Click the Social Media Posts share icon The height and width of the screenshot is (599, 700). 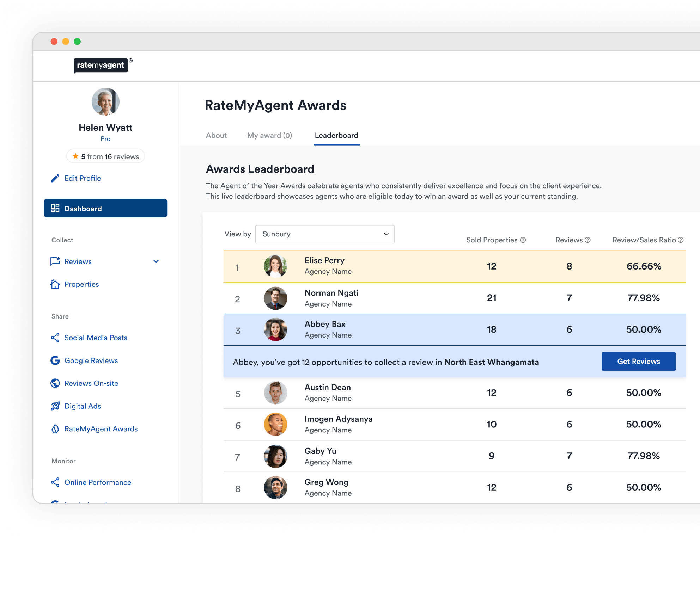[x=55, y=338]
